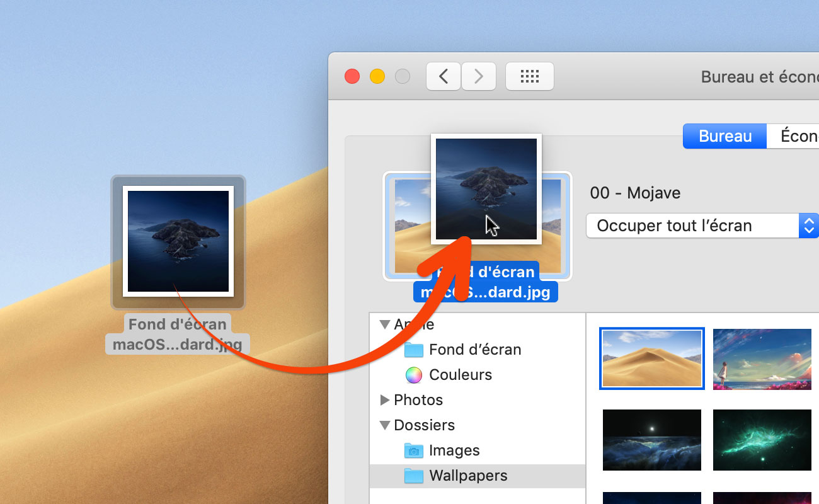Open the Images folder in sidebar
The image size is (819, 504).
[454, 450]
